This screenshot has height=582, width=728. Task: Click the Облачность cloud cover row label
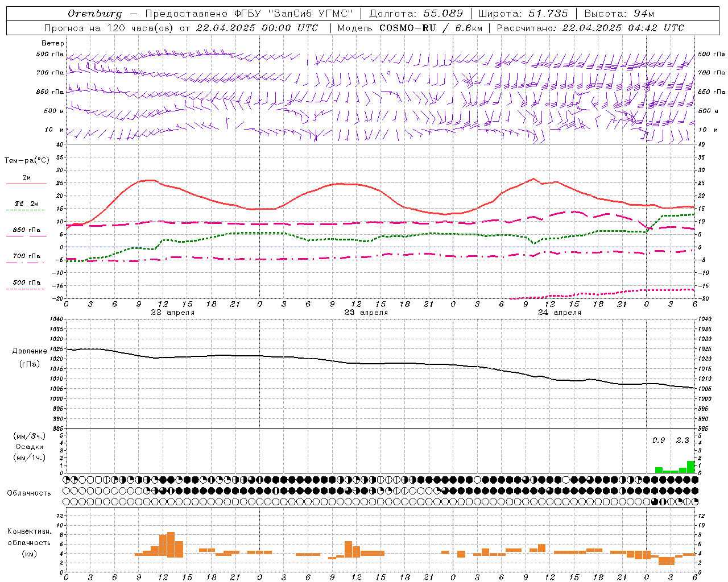click(29, 493)
